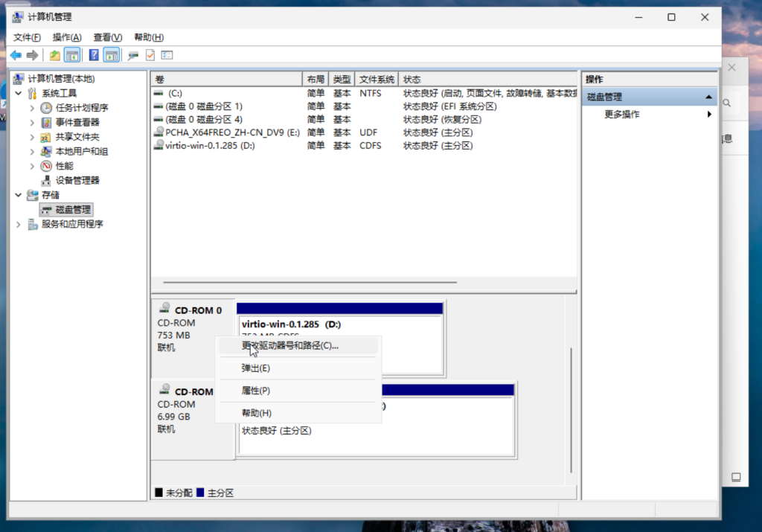Viewport: 762px width, 532px height.
Task: Select 事件查看器 in the left tree
Action: pyautogui.click(x=77, y=122)
